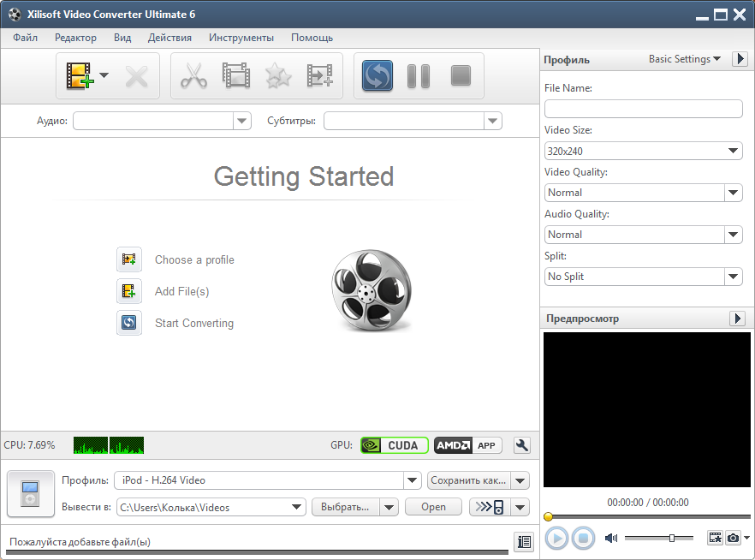Open the wrench settings icon near GPU
The width and height of the screenshot is (755, 560).
(x=521, y=445)
